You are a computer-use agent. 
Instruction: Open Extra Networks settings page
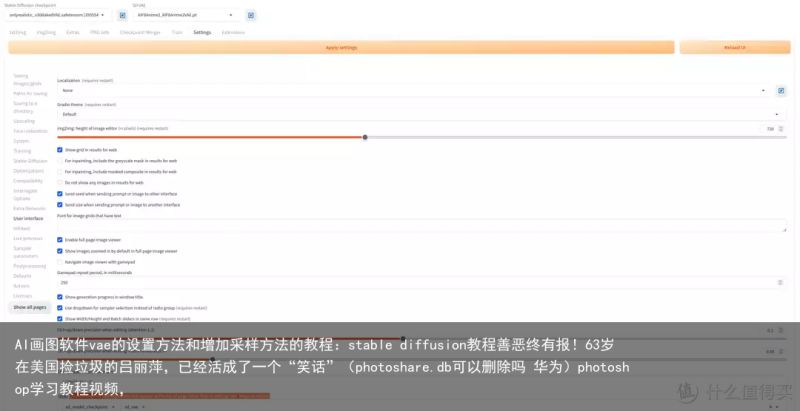click(29, 209)
